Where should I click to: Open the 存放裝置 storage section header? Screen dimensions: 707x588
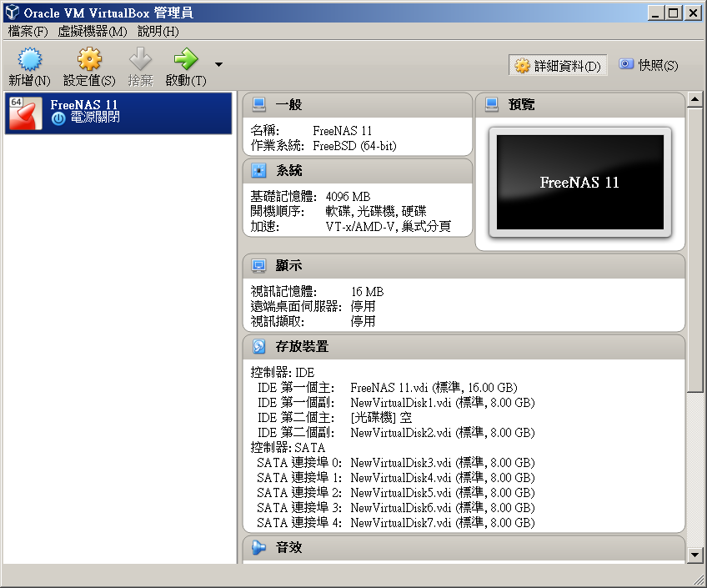(x=464, y=347)
